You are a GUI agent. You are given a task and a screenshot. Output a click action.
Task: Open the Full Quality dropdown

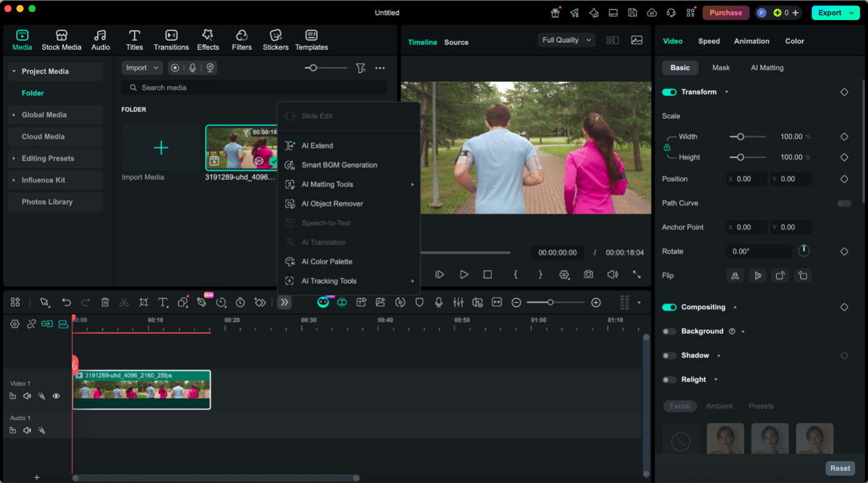pyautogui.click(x=565, y=40)
